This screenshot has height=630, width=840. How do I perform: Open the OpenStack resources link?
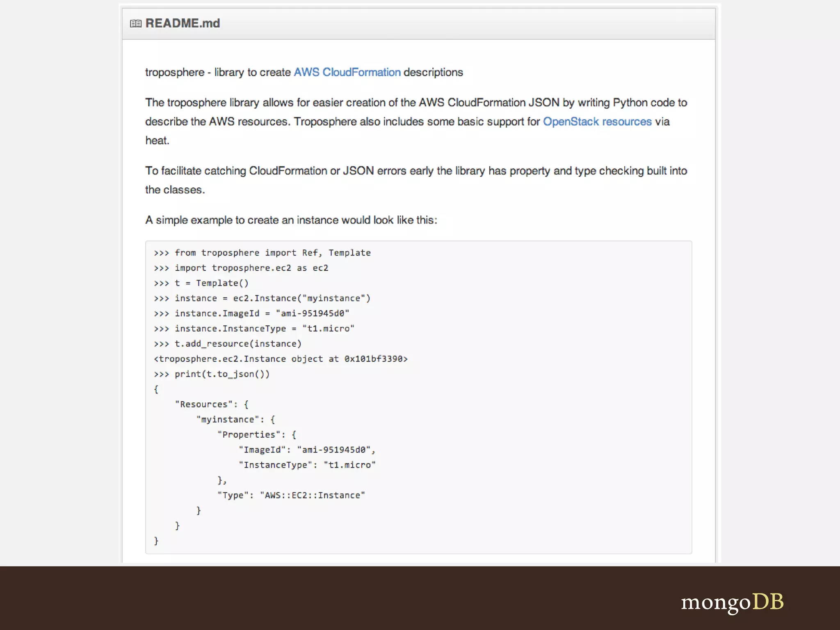597,121
